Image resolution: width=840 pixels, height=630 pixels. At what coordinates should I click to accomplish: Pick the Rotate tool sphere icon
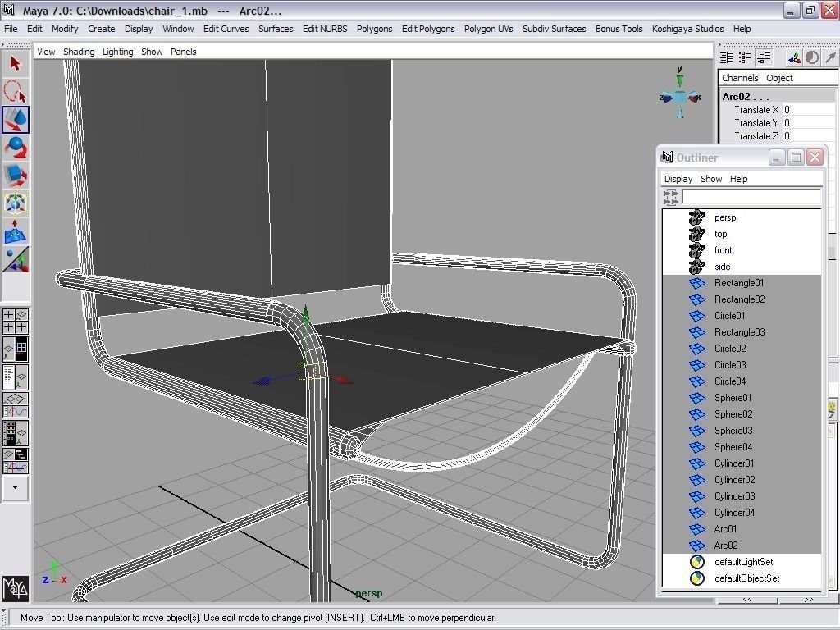click(x=15, y=148)
